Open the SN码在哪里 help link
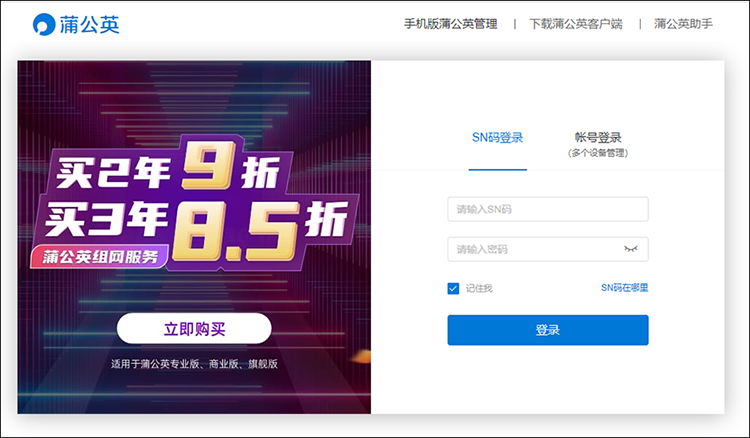 624,287
